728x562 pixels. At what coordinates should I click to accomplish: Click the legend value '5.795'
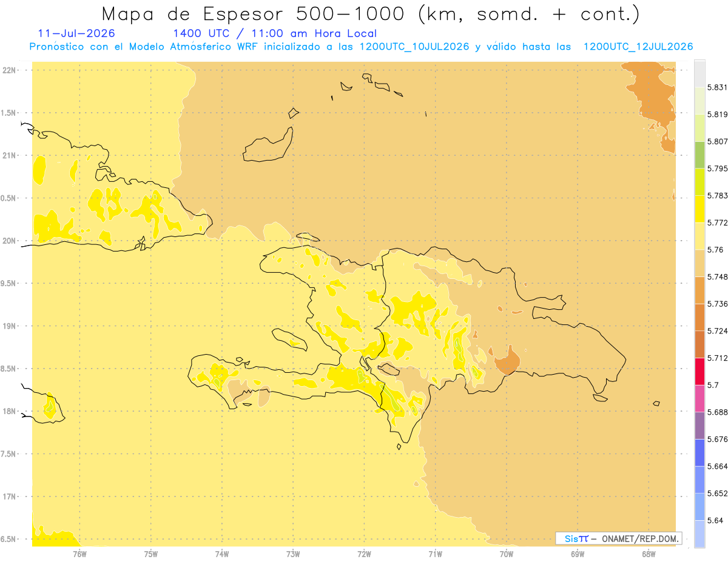pyautogui.click(x=717, y=169)
